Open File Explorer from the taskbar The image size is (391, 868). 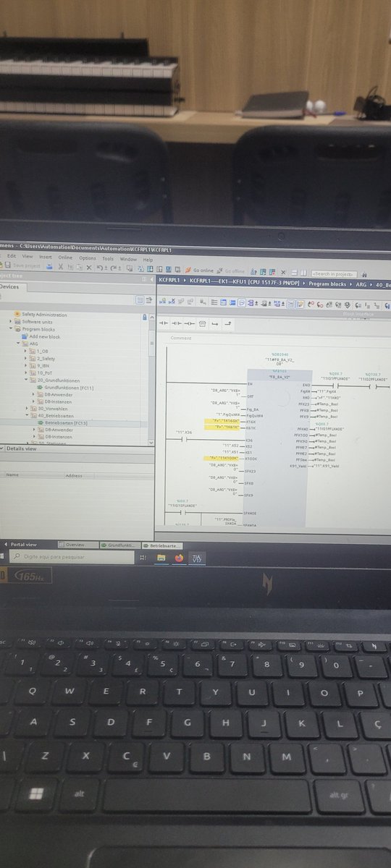[x=161, y=558]
